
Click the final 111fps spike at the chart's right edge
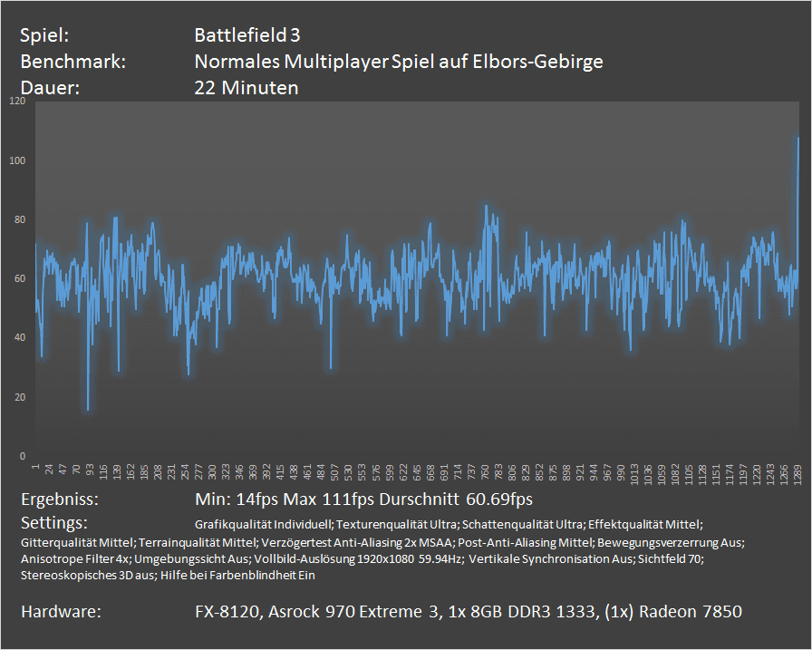[798, 139]
